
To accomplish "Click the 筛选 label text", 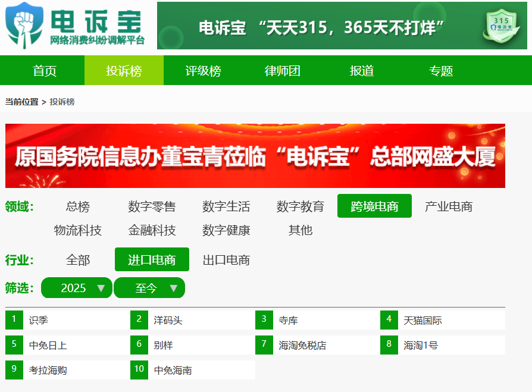I will point(19,288).
